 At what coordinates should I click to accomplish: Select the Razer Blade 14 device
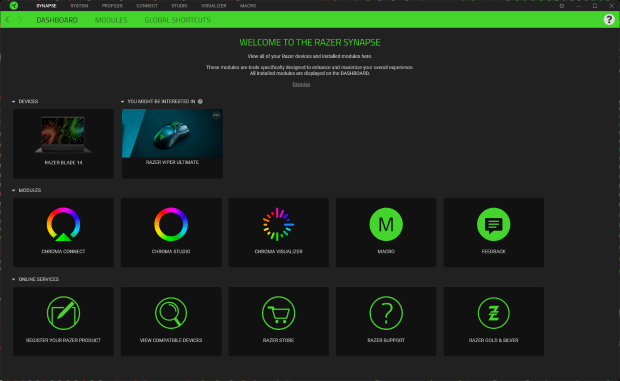pyautogui.click(x=63, y=143)
